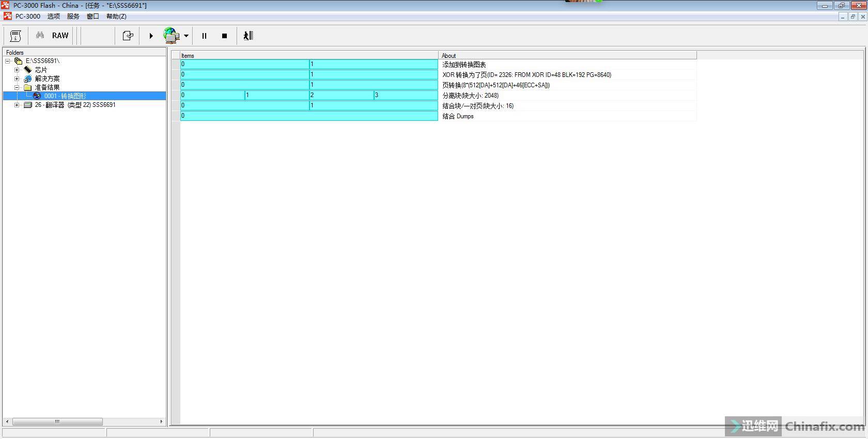Click item cell 1 in 添加到转换图表 row
Screen dimensions: 868x439
coord(374,64)
